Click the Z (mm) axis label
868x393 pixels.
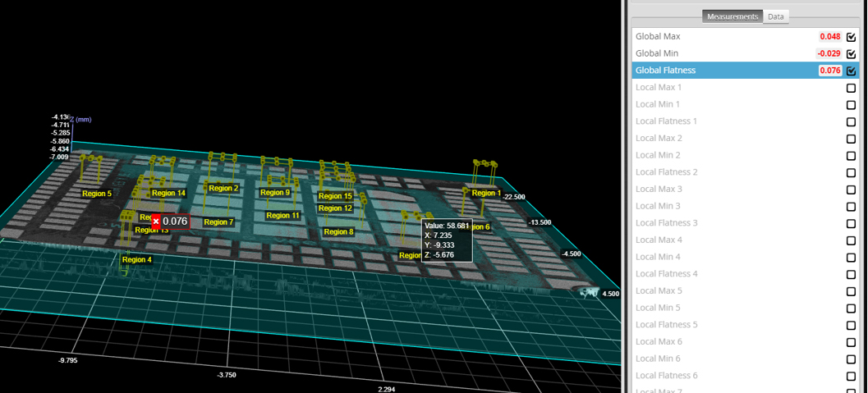pyautogui.click(x=82, y=120)
